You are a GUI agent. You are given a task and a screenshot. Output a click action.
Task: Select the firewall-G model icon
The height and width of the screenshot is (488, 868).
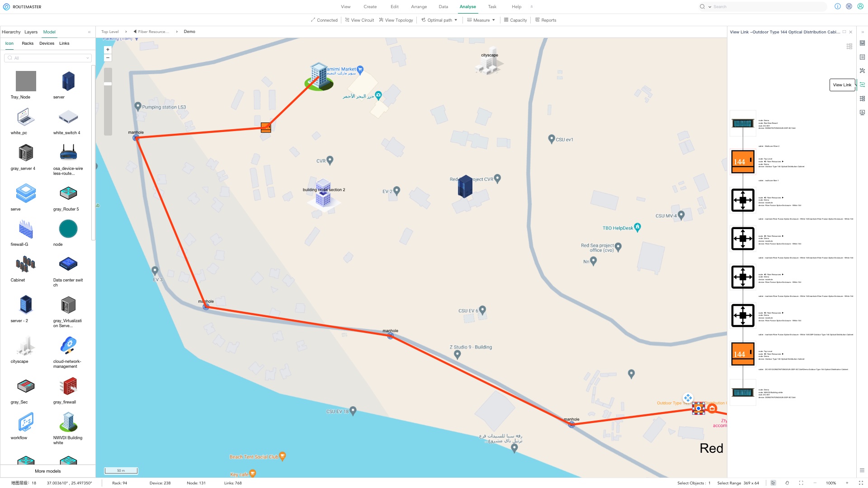click(26, 229)
